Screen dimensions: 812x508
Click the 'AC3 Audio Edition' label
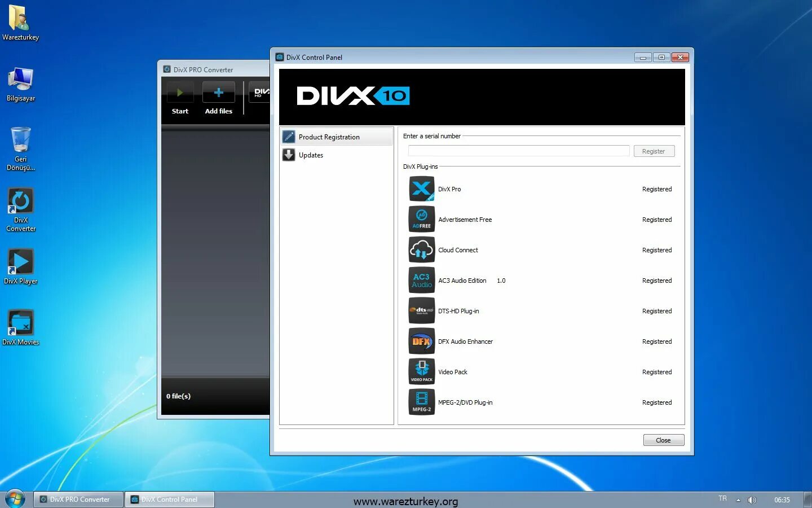462,281
